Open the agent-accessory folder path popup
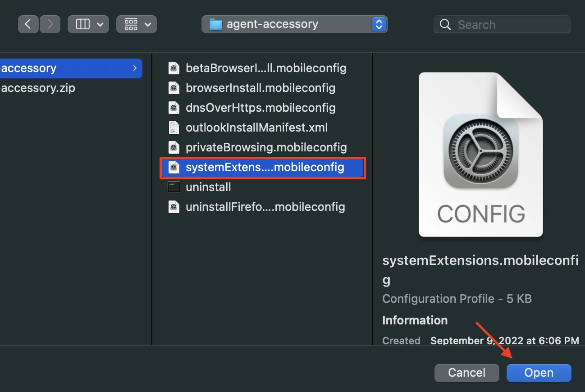The height and width of the screenshot is (392, 585). (294, 24)
